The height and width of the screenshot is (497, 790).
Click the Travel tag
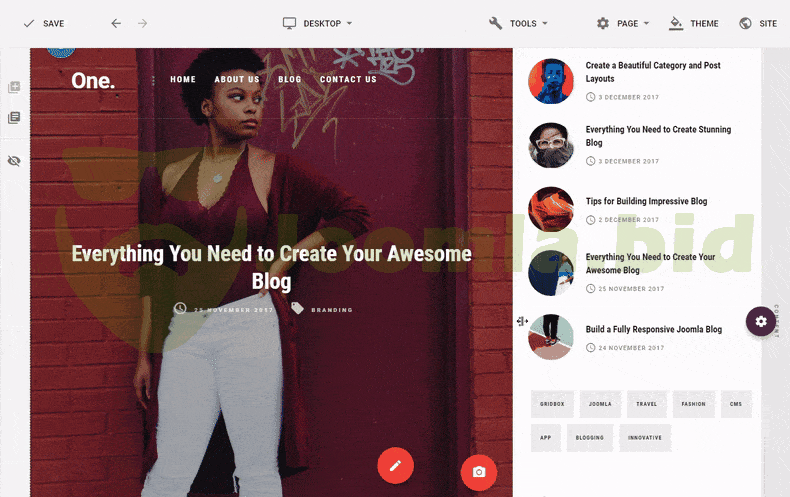pyautogui.click(x=646, y=404)
